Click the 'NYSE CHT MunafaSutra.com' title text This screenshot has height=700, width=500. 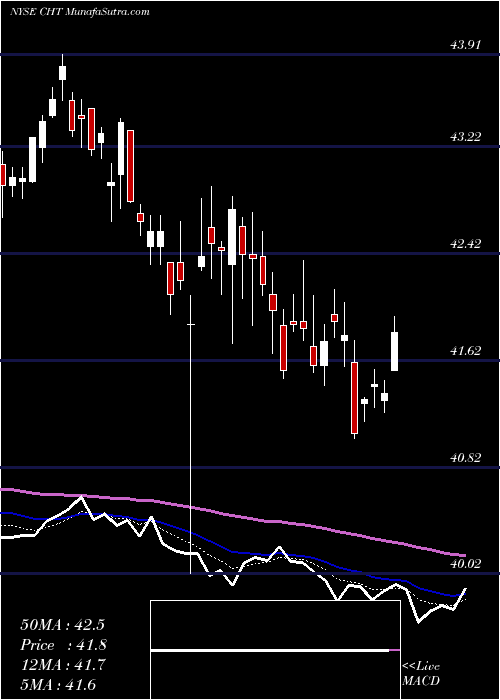coord(79,12)
